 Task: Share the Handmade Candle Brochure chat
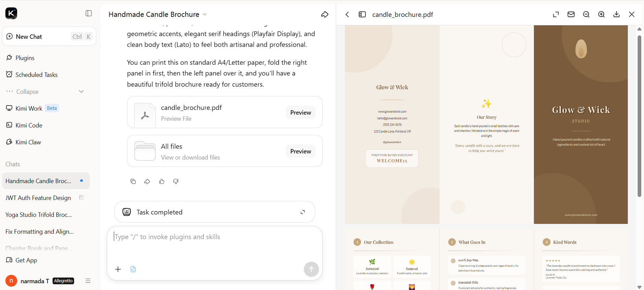[325, 14]
